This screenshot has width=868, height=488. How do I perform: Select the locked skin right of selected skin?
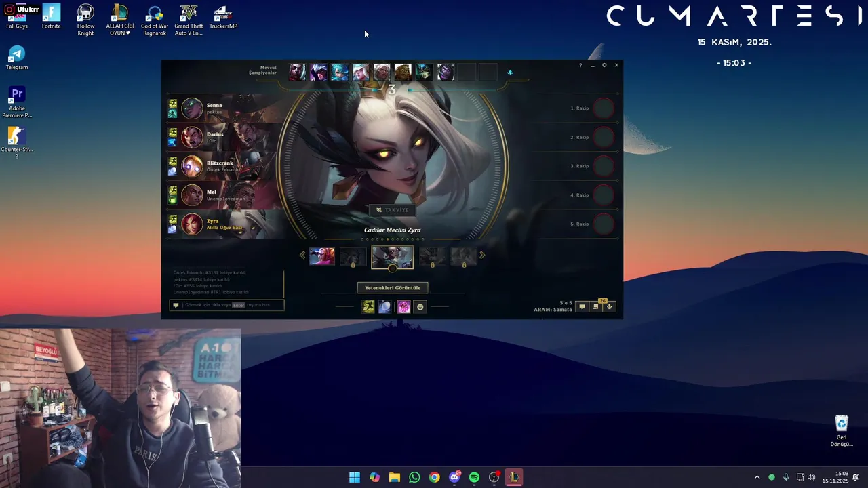(432, 256)
